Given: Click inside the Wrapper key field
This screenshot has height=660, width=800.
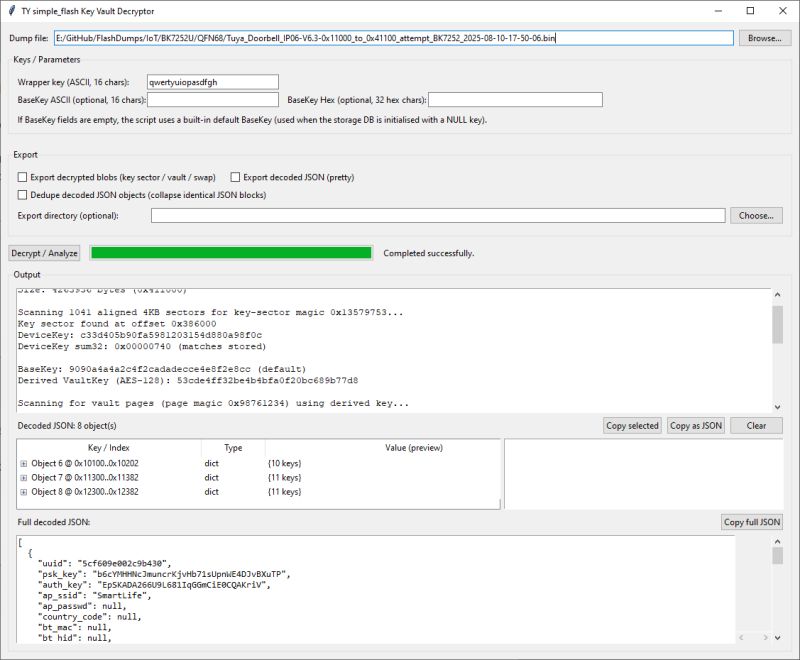Looking at the screenshot, I should pos(210,81).
